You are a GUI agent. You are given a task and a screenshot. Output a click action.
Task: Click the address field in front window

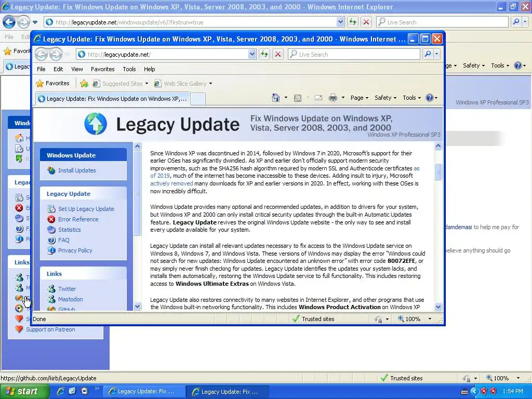click(x=166, y=54)
